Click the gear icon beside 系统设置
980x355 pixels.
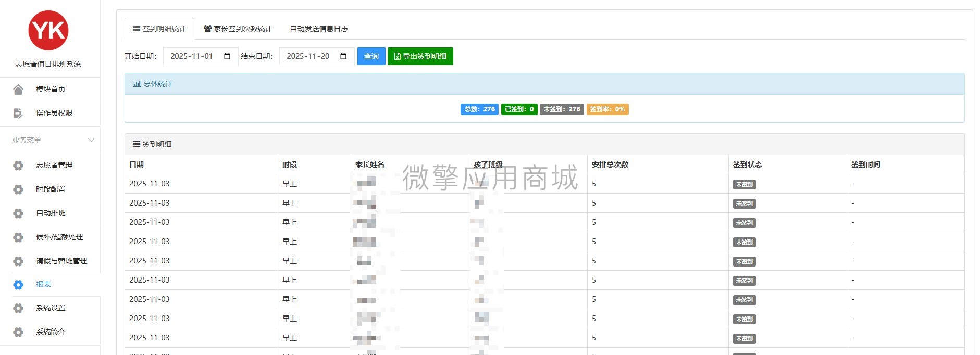click(18, 308)
